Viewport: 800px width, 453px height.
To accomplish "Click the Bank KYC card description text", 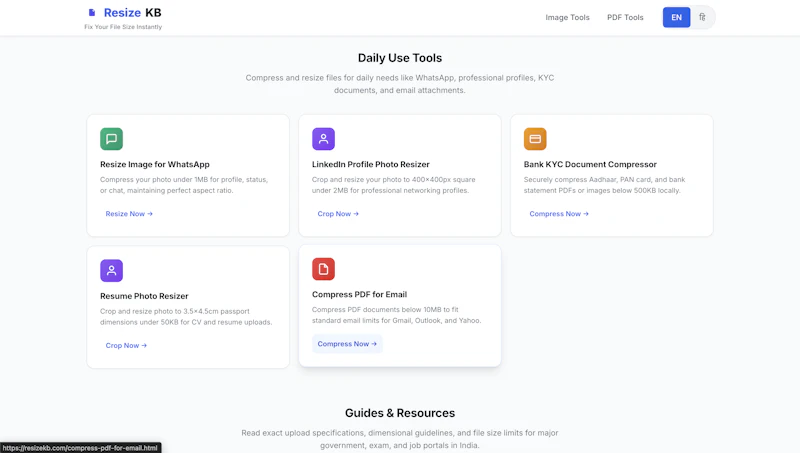I will [605, 185].
